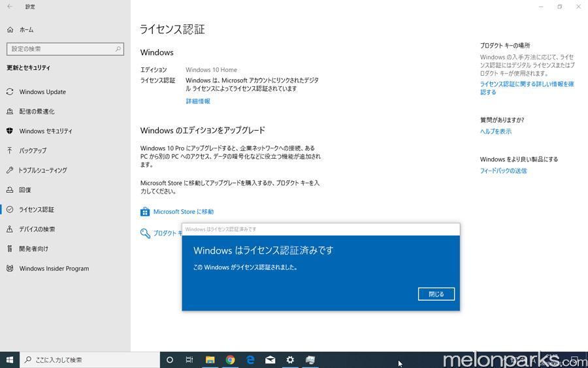Click 質問がありますか? heading text
The width and height of the screenshot is (588, 368).
(502, 120)
